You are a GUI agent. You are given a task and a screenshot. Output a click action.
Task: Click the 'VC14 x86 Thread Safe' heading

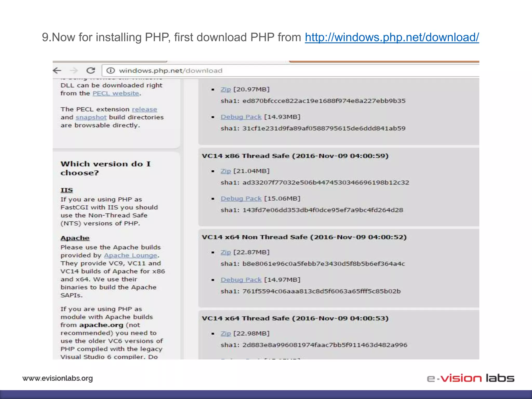295,156
